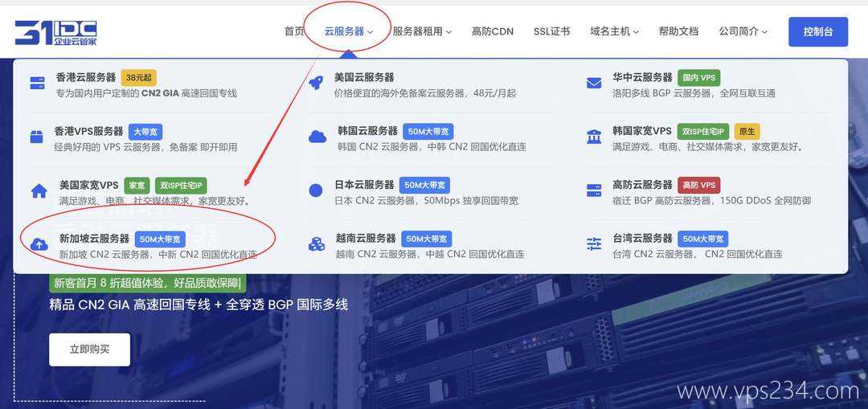Click text '日本 CN2 云服务器，50Mbps 独享回国带宽'
Image resolution: width=868 pixels, height=409 pixels.
pyautogui.click(x=426, y=200)
